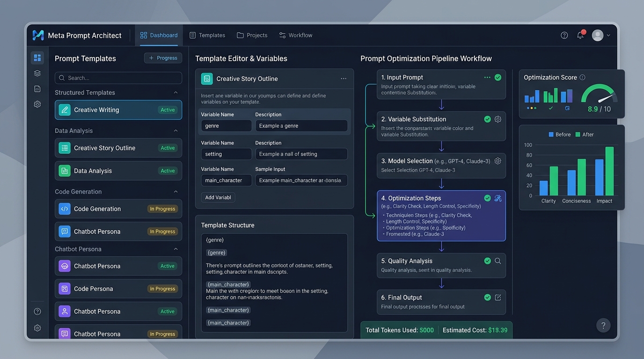Click the Optimization Score gauge
The width and height of the screenshot is (644, 359).
(x=599, y=93)
